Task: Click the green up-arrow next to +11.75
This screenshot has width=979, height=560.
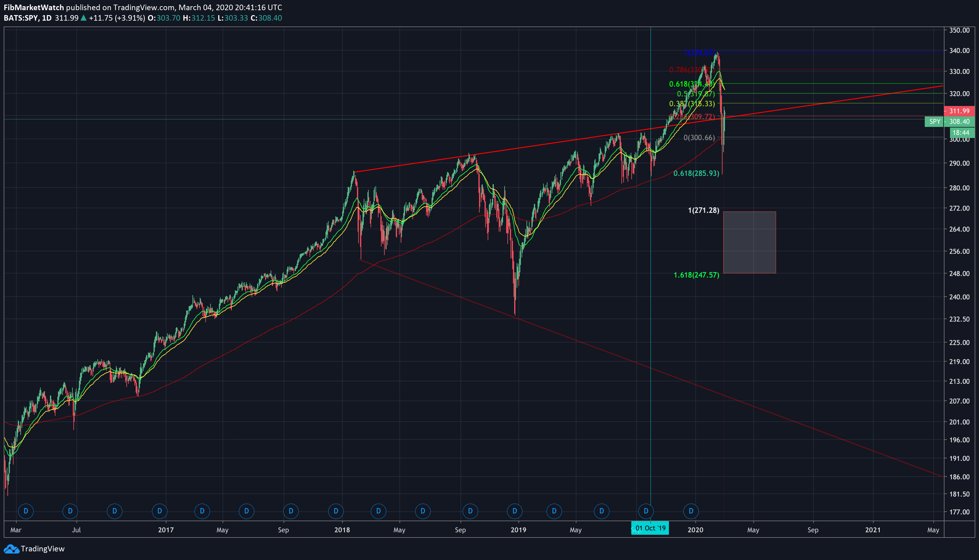Action: 83,18
